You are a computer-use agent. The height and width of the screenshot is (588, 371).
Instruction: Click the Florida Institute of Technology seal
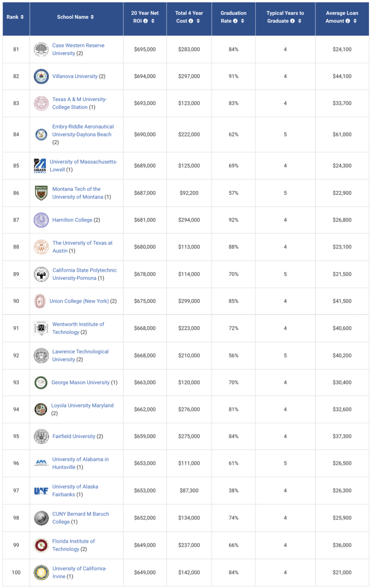(x=41, y=545)
